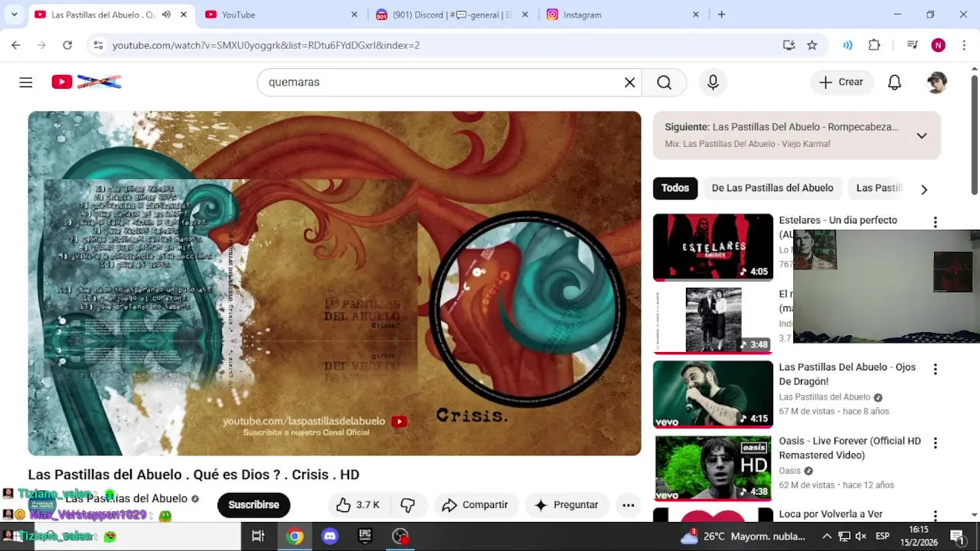Viewport: 980px width, 551px height.
Task: Install or cast page icon in address bar
Action: tap(789, 45)
